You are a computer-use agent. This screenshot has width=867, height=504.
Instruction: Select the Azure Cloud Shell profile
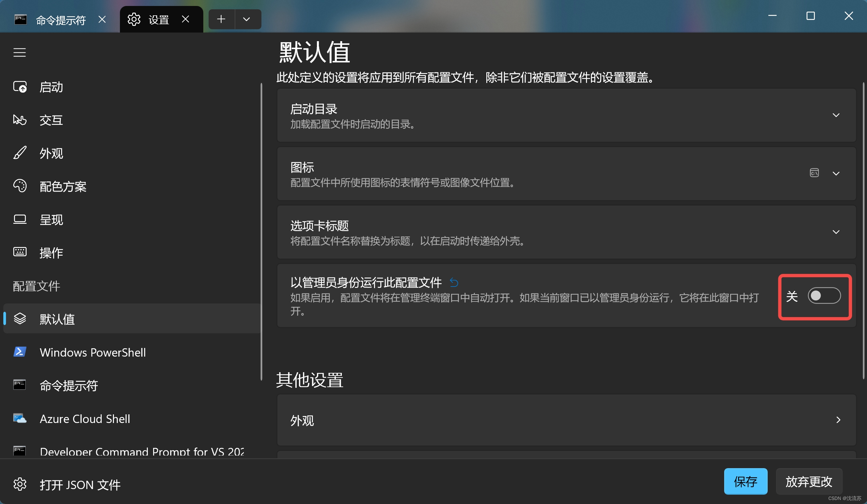[85, 419]
